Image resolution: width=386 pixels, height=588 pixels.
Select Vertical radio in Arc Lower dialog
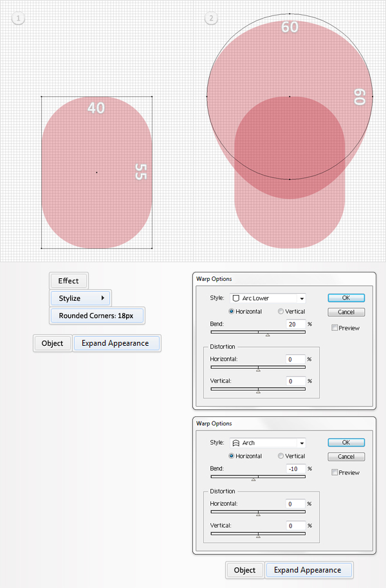280,311
